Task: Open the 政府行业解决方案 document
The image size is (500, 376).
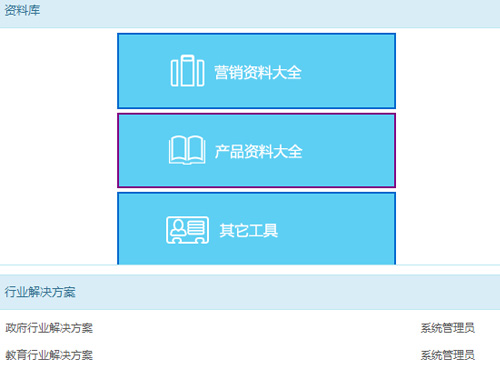Action: [x=49, y=328]
